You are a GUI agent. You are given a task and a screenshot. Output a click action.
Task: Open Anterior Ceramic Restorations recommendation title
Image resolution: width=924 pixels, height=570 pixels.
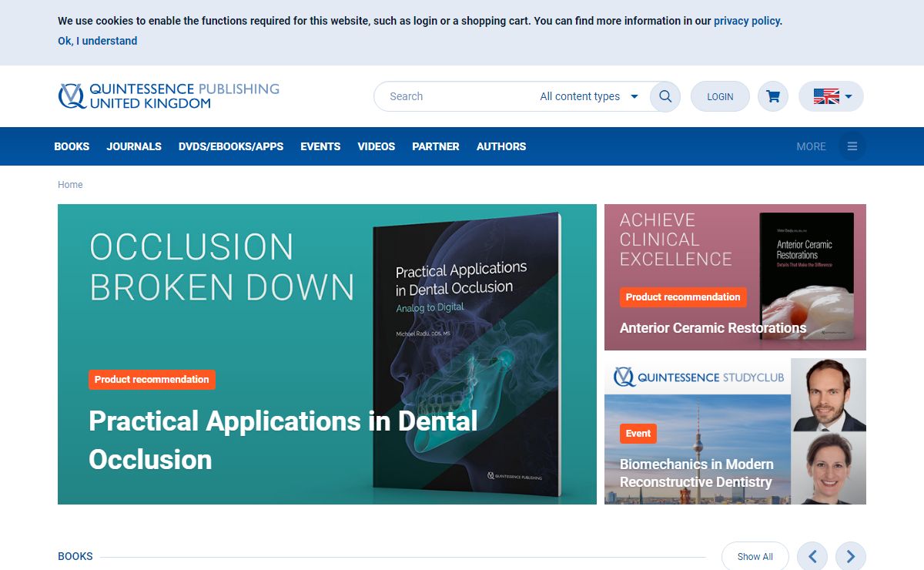click(x=713, y=328)
